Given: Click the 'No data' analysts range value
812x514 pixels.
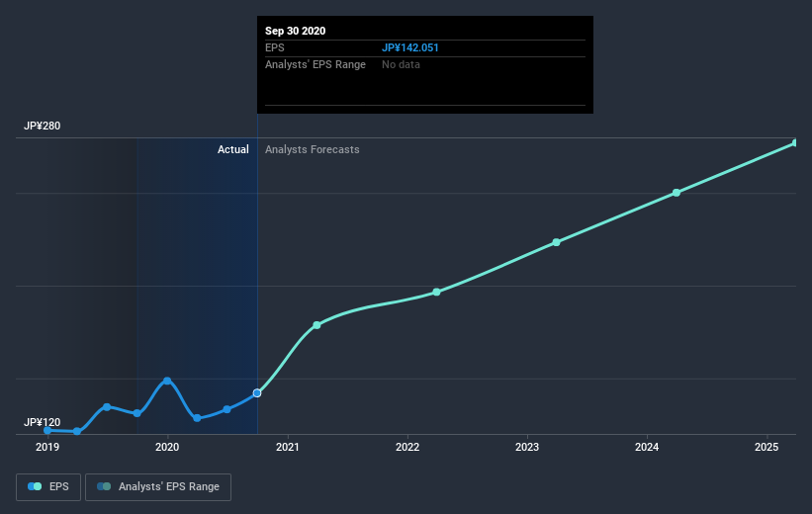Looking at the screenshot, I should click(x=401, y=64).
